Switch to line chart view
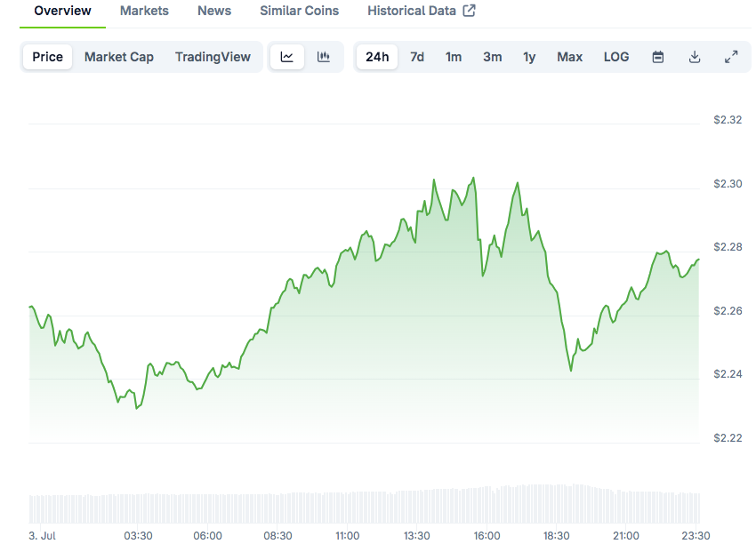Image resolution: width=756 pixels, height=560 pixels. point(286,57)
